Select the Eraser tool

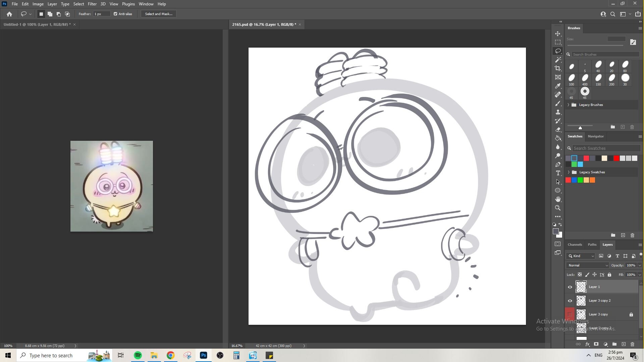558,130
